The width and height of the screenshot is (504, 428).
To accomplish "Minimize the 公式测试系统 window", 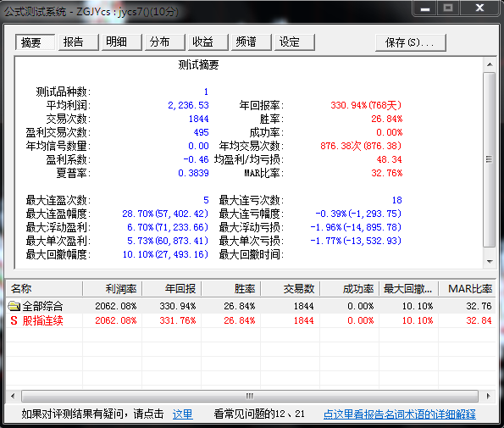I will (x=425, y=8).
